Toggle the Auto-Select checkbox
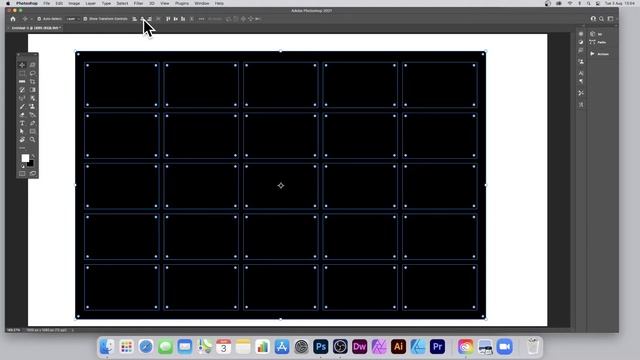The height and width of the screenshot is (360, 640). (x=39, y=19)
